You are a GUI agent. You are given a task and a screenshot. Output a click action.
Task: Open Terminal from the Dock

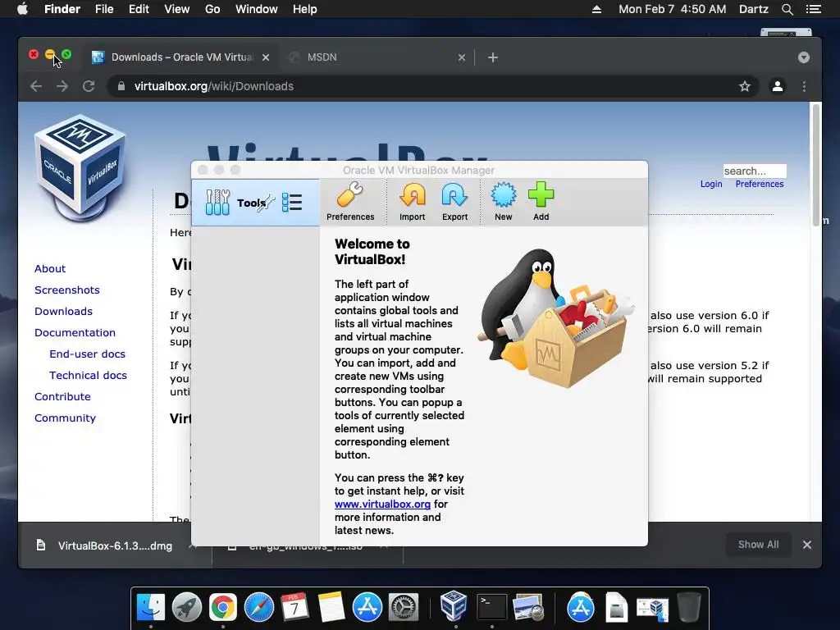(x=491, y=608)
